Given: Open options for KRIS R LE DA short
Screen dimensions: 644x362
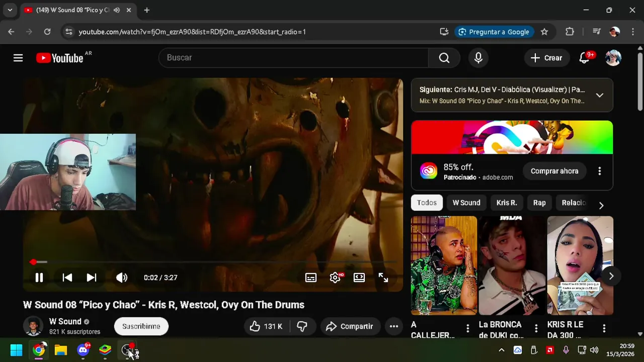Looking at the screenshot, I should point(604,328).
